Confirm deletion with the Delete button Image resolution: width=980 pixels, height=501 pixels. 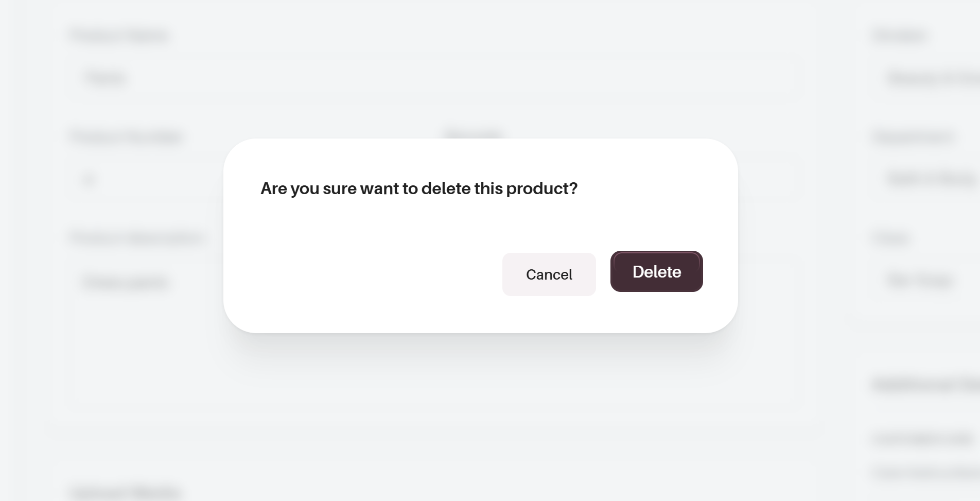click(x=656, y=271)
